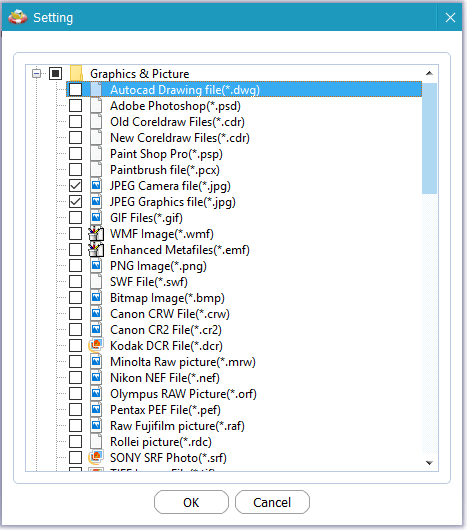Click the Cancel button
Screen dimensions: 467x530
click(x=272, y=502)
